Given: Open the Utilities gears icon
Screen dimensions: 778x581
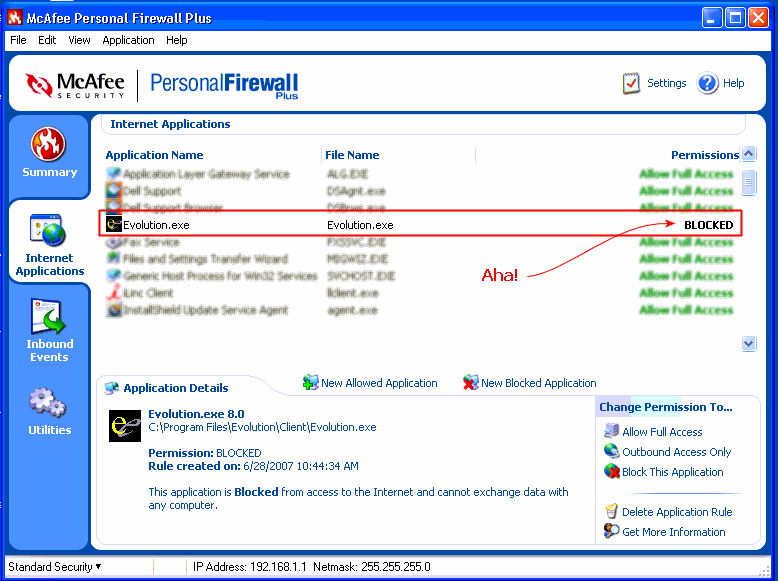Looking at the screenshot, I should tap(49, 403).
